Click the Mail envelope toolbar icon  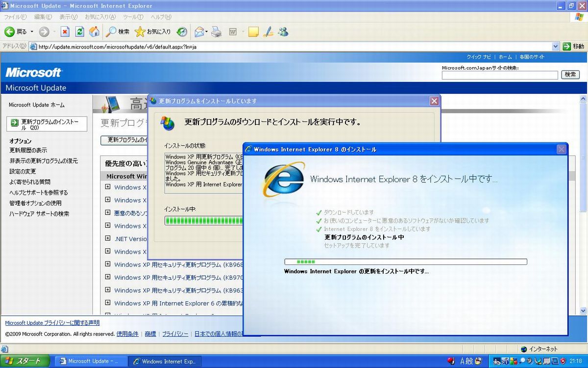[x=199, y=32]
